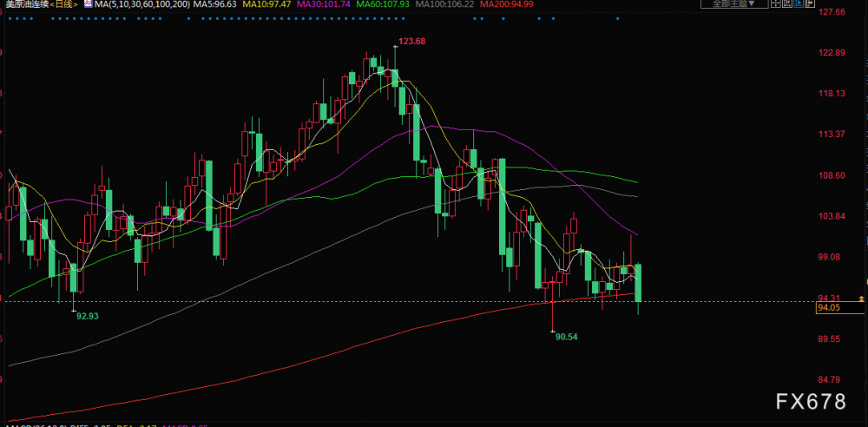Click the 113.37 price axis label

pos(833,134)
